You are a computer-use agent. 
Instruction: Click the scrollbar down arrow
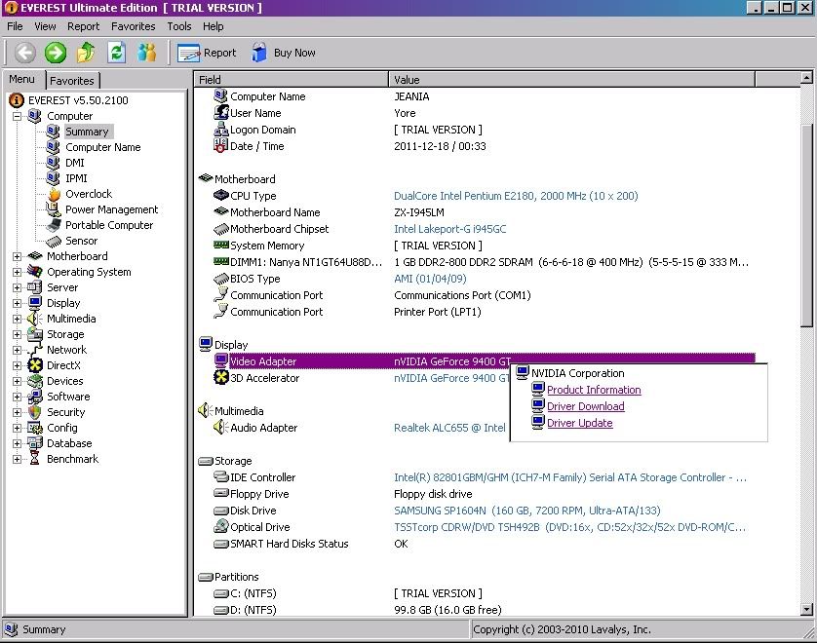806,609
